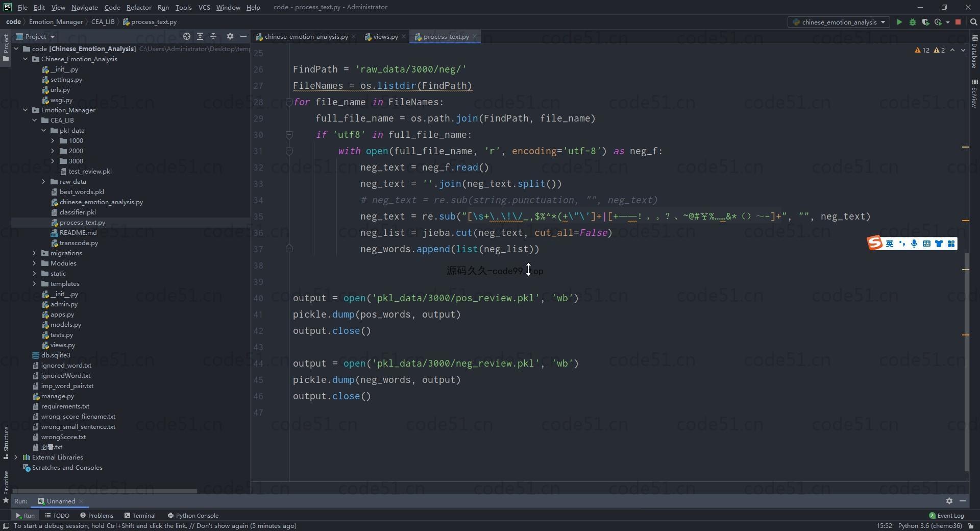The height and width of the screenshot is (531, 980).
Task: Expand the 1000 folder
Action: [53, 141]
